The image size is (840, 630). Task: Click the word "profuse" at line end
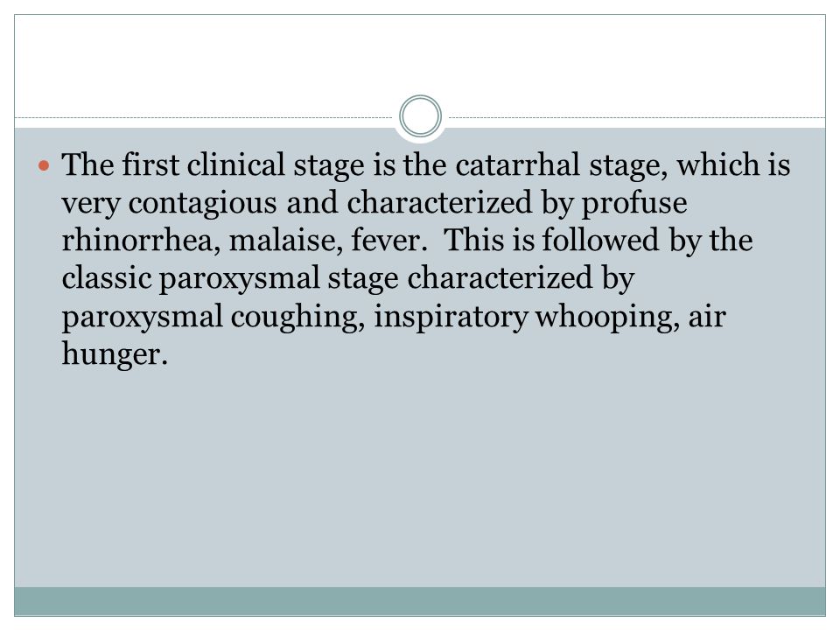tap(634, 203)
